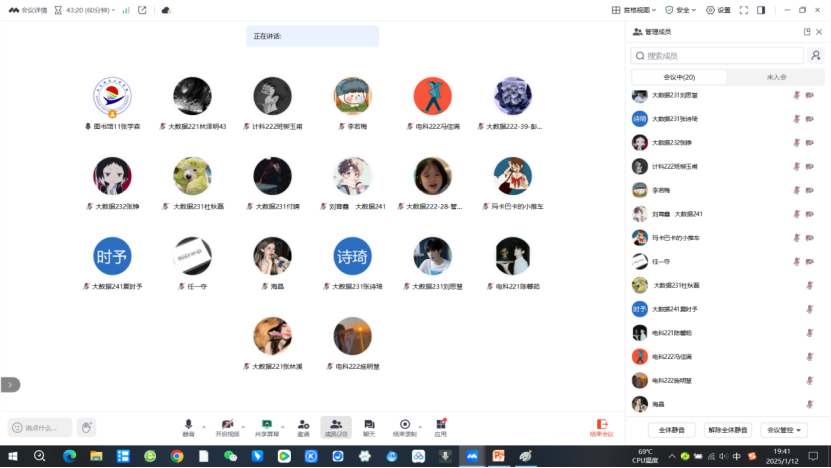Screen dimensions: 831x468
Task: Open the 应用 apps icon
Action: click(440, 424)
